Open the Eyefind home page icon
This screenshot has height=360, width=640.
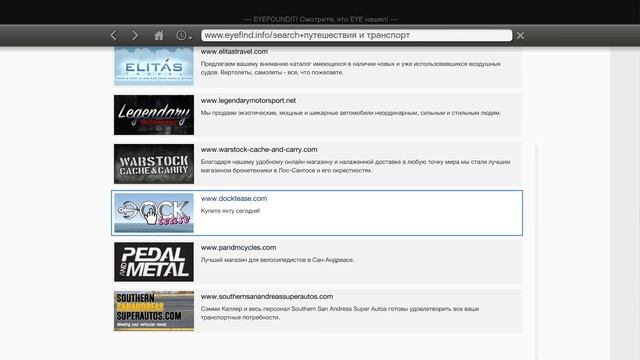pyautogui.click(x=159, y=36)
